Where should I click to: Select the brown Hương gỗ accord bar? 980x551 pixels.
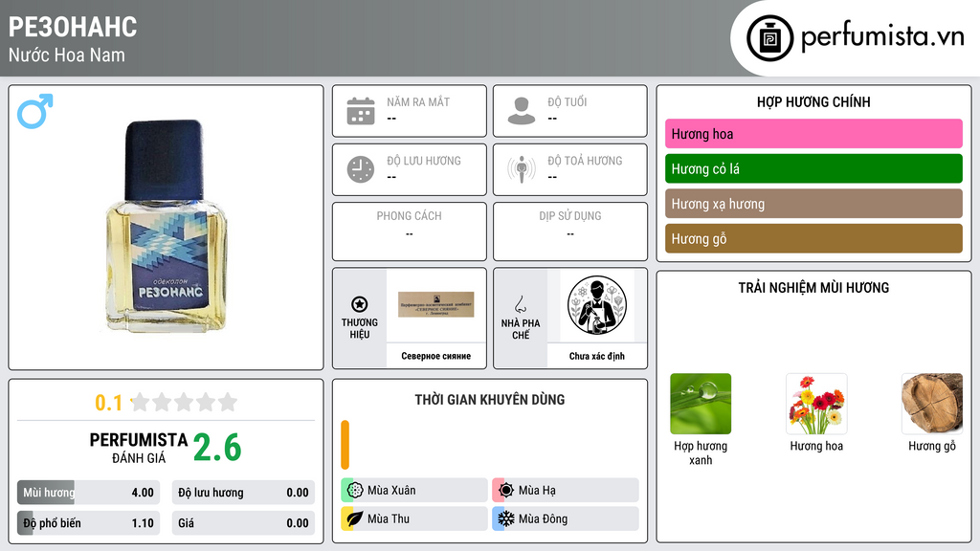point(813,238)
